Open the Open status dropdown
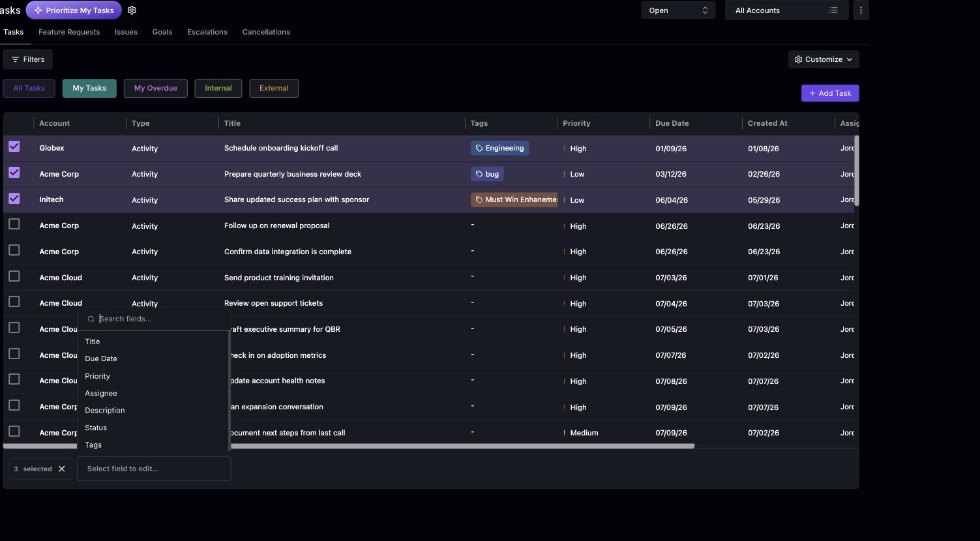980x541 pixels. [678, 10]
